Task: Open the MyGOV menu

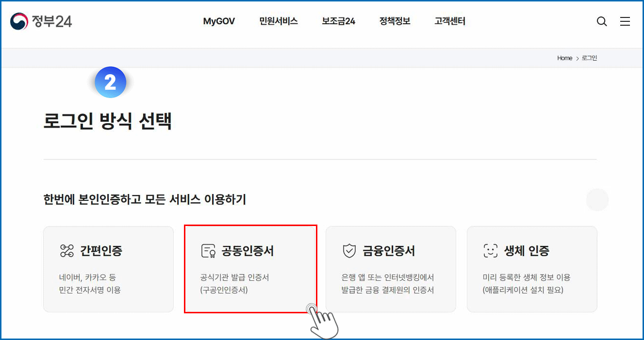Action: coord(219,21)
